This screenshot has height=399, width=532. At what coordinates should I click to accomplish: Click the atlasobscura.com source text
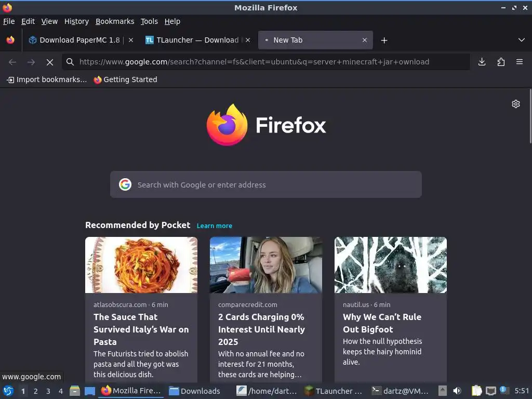tap(120, 304)
